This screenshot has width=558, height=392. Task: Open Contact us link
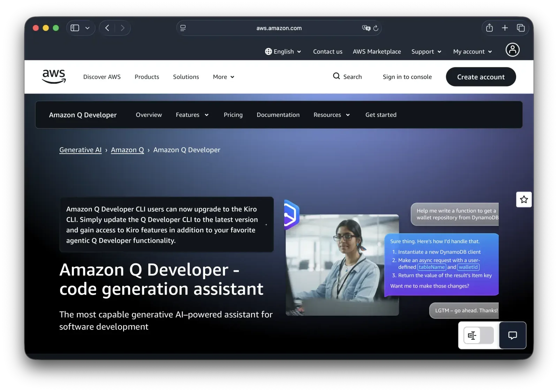pos(327,52)
